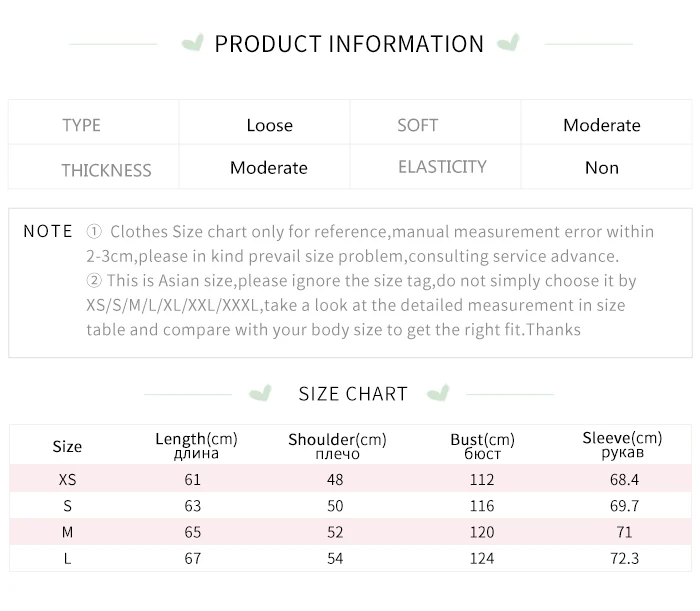
Task: Click the NOTE label
Action: (x=48, y=231)
